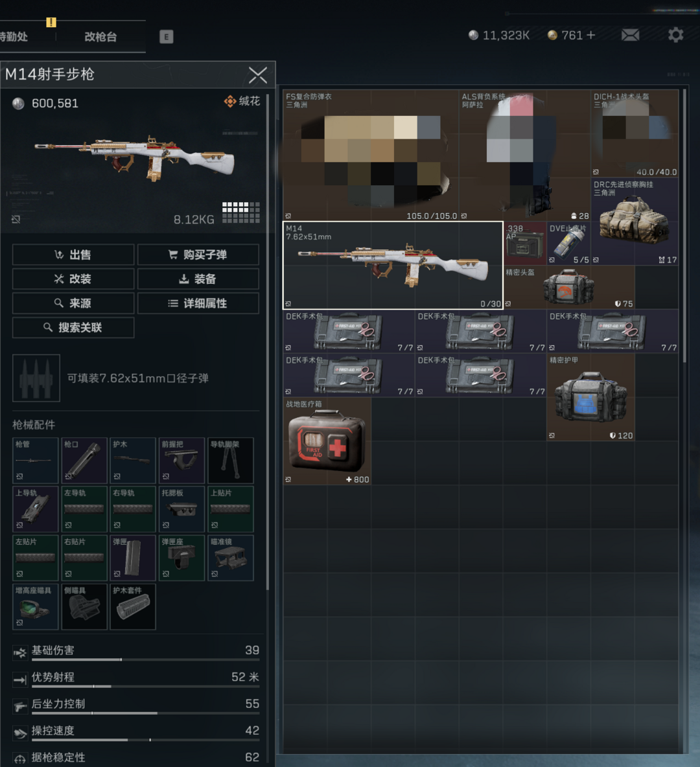700x767 pixels.
Task: Close the M14射手步枪 detail panel
Action: point(257,76)
